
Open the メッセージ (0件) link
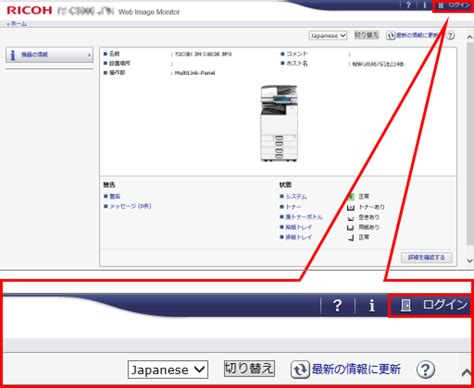(130, 206)
